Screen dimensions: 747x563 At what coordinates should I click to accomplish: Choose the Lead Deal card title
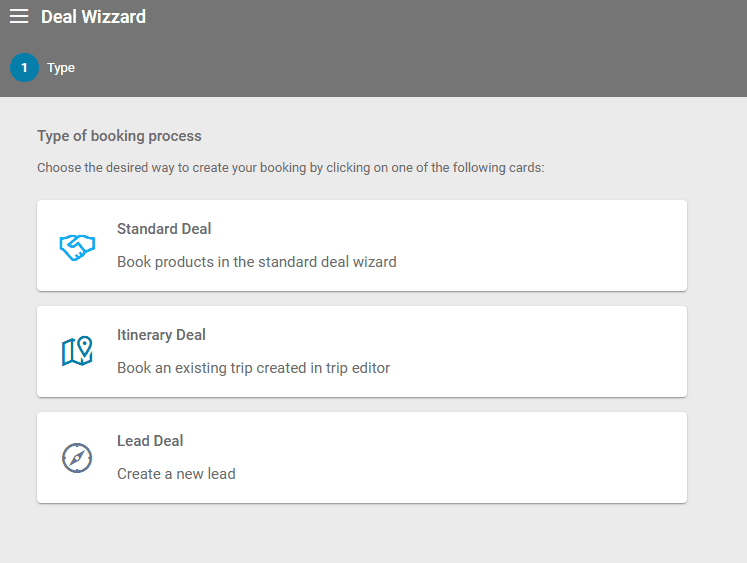(150, 441)
